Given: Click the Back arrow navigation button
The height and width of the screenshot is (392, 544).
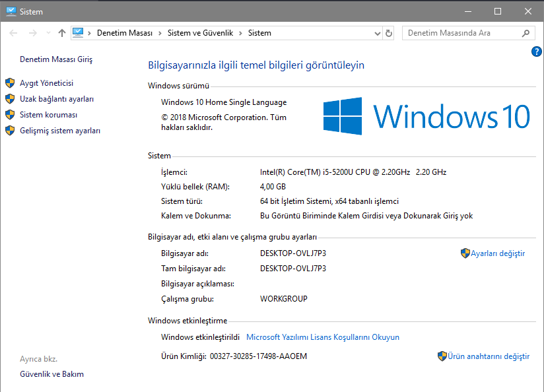Looking at the screenshot, I should point(14,33).
